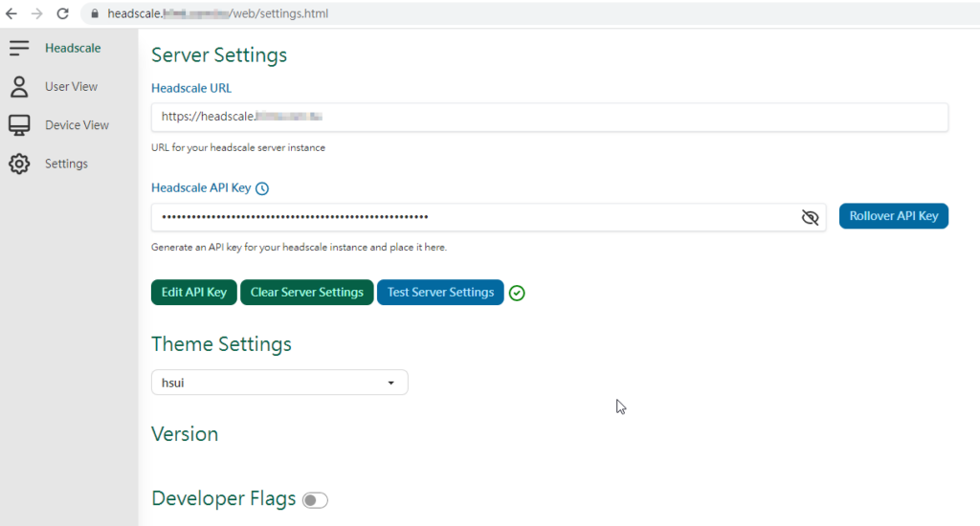Click Test Server Settings button
Screen dimensions: 980x526
point(440,293)
